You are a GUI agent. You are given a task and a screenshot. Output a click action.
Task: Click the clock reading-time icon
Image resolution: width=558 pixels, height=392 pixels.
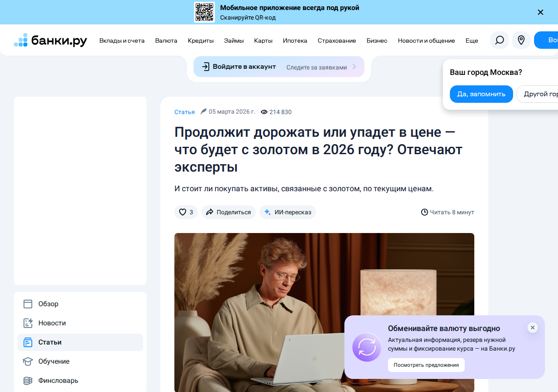[425, 212]
